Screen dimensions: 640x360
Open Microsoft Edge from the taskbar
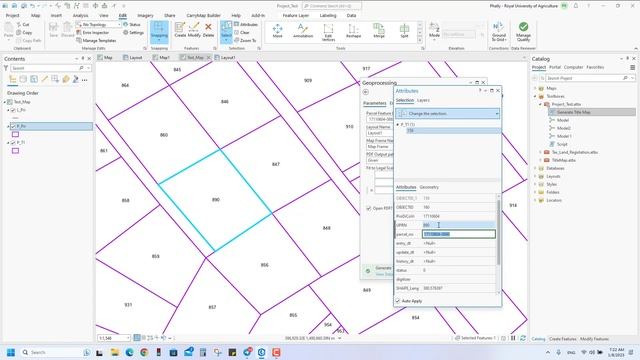pyautogui.click(x=129, y=352)
